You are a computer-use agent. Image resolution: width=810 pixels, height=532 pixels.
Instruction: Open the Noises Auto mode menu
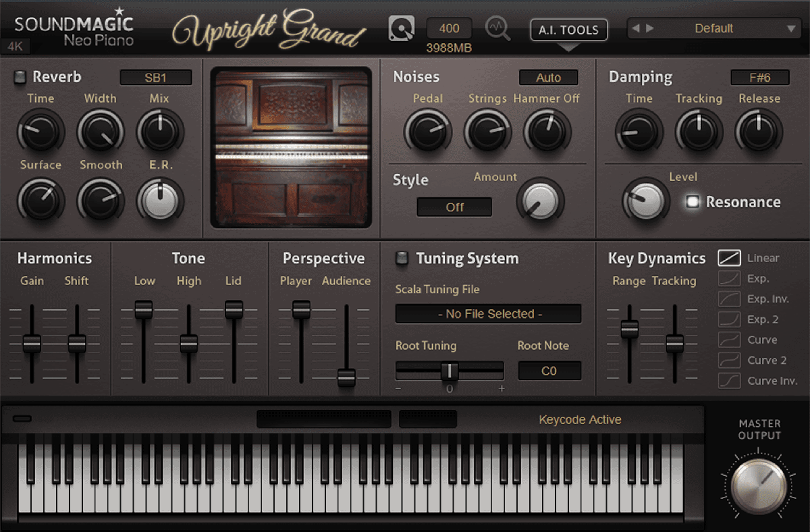[548, 78]
